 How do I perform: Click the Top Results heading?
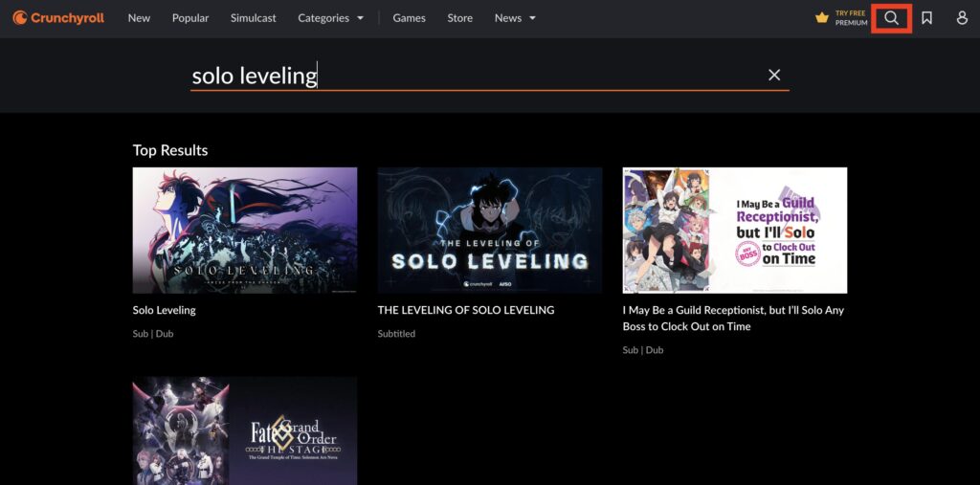click(x=170, y=150)
